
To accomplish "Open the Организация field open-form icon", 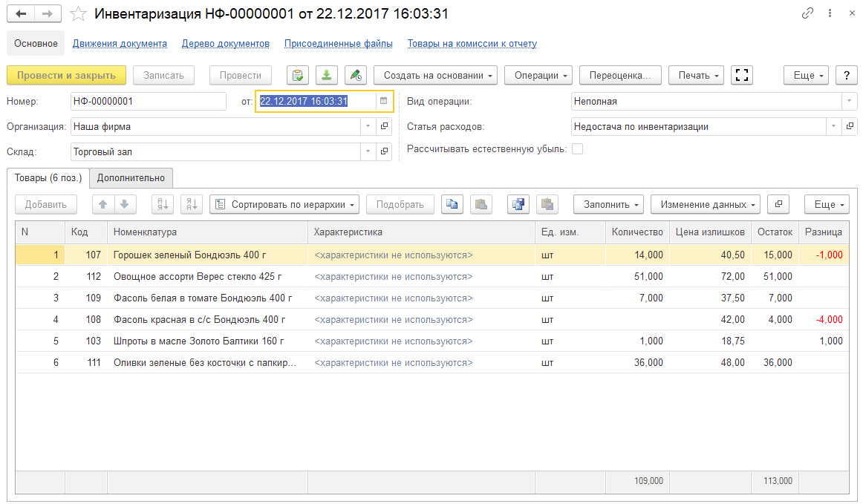I will point(385,127).
